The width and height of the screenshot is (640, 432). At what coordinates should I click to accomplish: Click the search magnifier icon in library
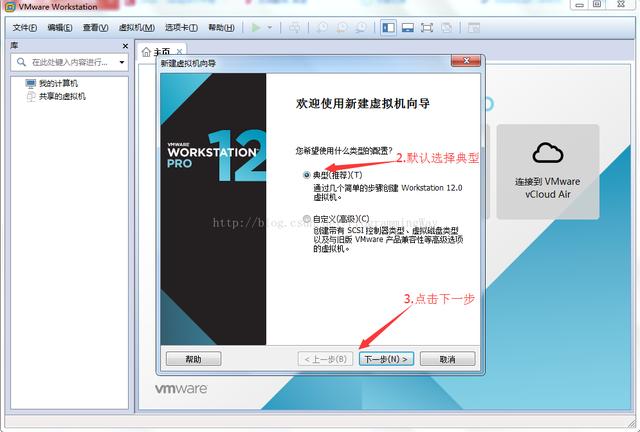coord(21,62)
